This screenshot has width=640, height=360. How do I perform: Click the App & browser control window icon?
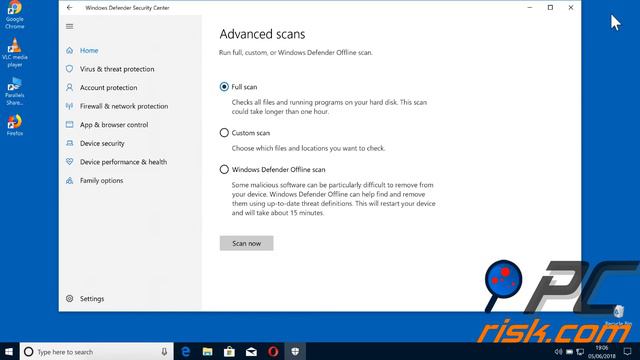click(x=70, y=124)
